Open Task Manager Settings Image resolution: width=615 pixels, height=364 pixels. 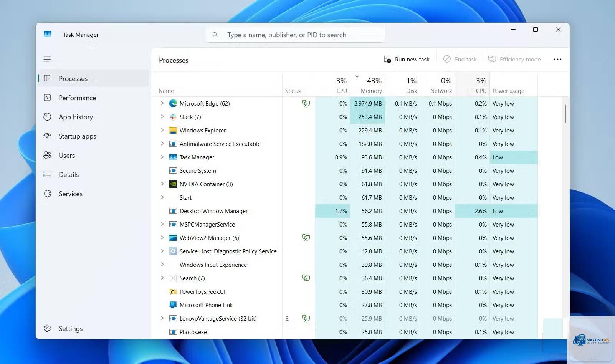coord(93,328)
